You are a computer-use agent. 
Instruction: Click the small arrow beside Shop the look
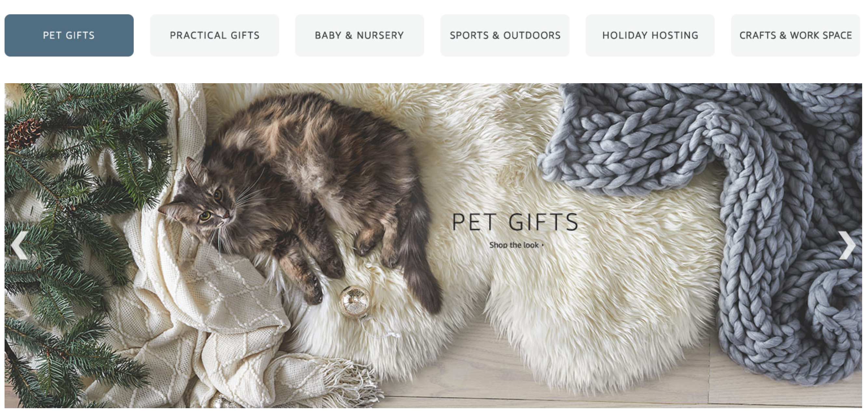point(543,245)
